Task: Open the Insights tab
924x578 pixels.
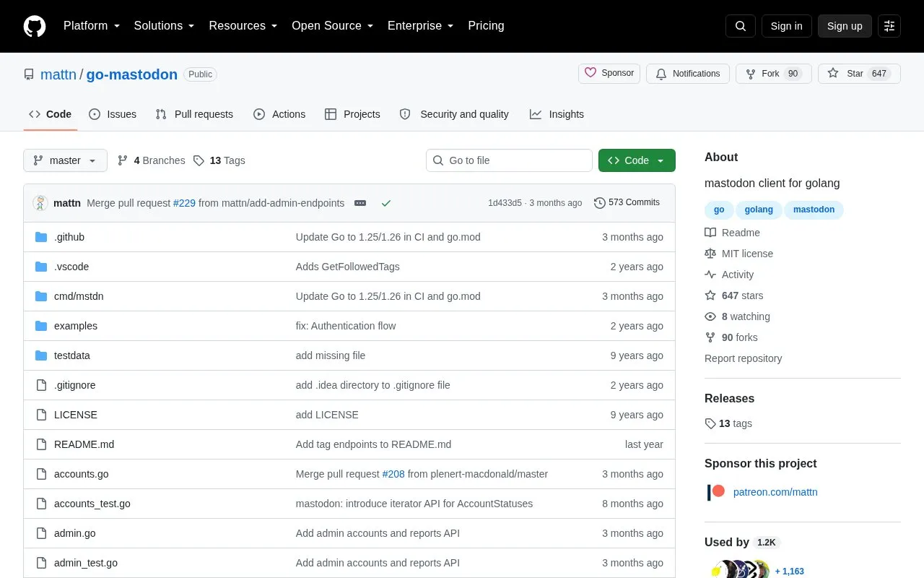Action: (x=557, y=114)
